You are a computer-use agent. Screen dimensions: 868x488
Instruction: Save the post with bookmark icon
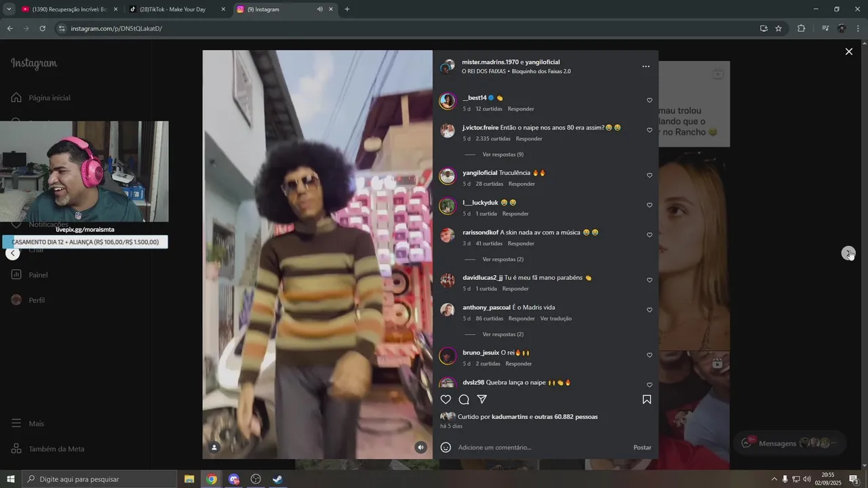pyautogui.click(x=647, y=400)
